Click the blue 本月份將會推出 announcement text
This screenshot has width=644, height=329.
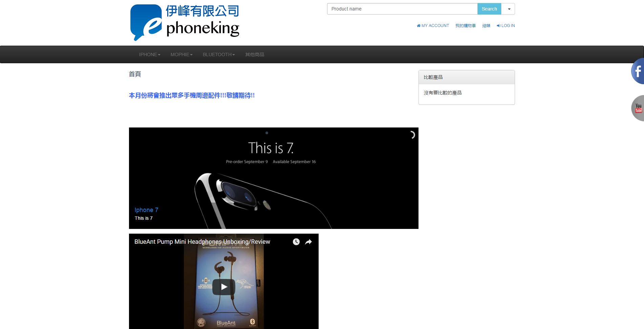click(192, 96)
